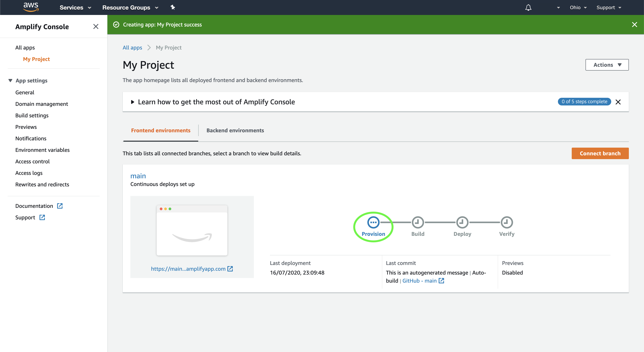Click the Verify stage clock icon
The width and height of the screenshot is (644, 352).
pos(507,222)
